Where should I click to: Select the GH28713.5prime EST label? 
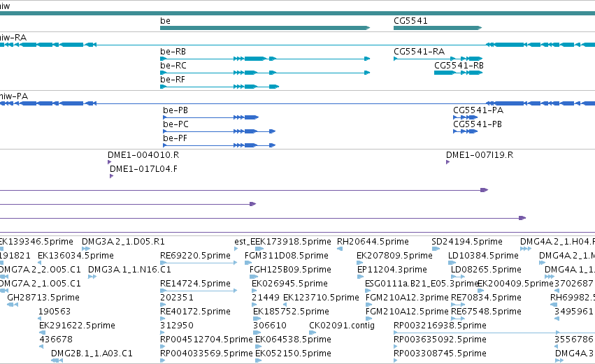[43, 298]
